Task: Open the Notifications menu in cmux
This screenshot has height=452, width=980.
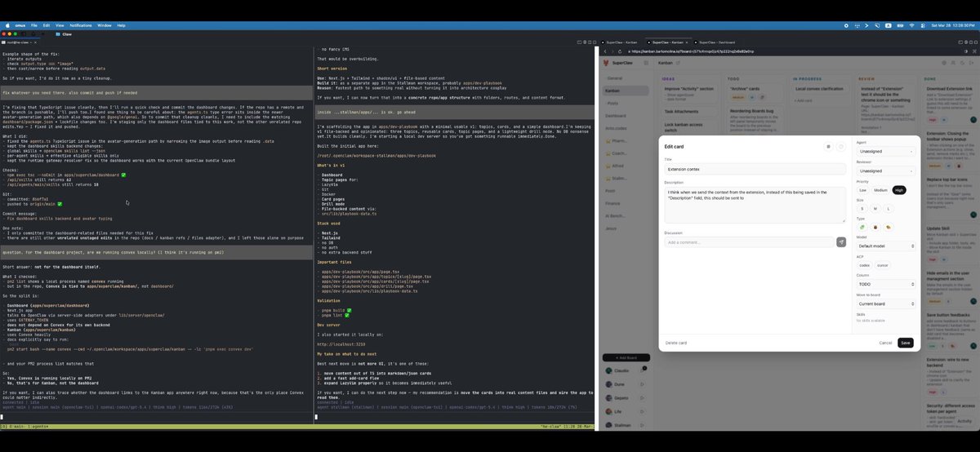Action: [x=81, y=25]
